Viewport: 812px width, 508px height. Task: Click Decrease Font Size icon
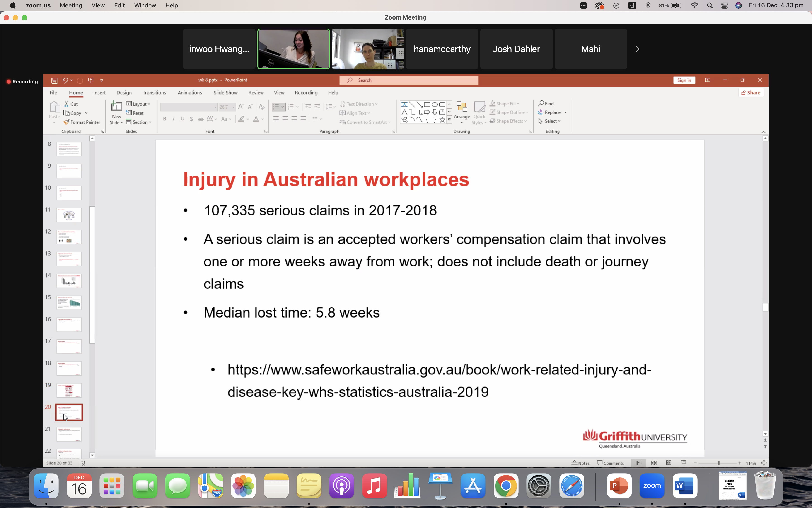click(250, 107)
